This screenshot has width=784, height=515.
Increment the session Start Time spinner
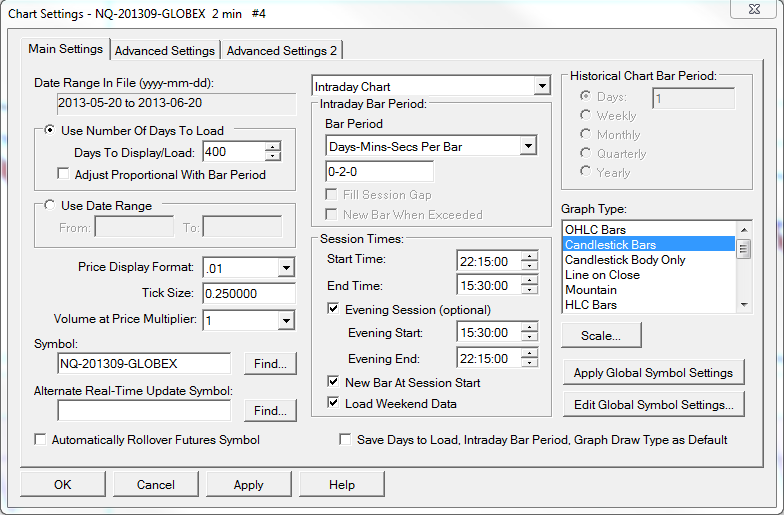click(x=530, y=256)
